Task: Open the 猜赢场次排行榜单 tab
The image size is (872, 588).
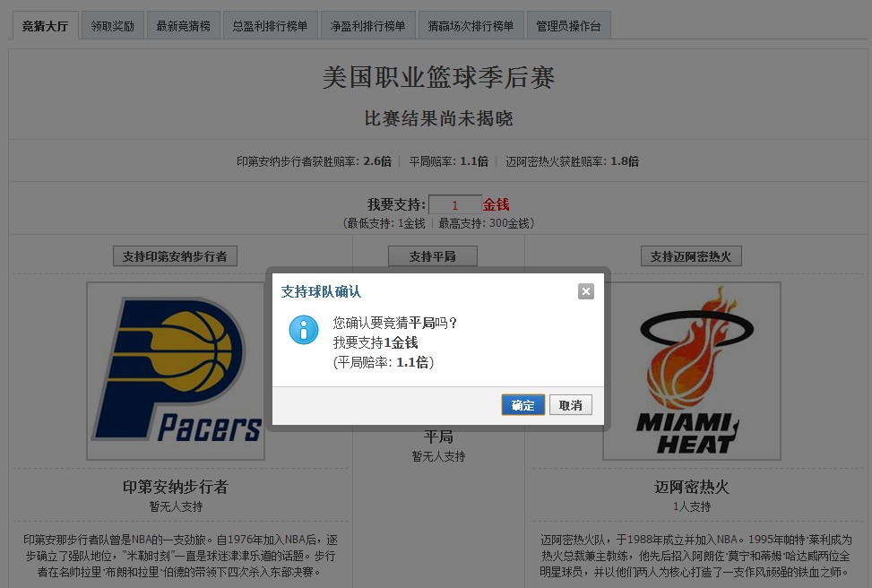Action: (x=472, y=25)
